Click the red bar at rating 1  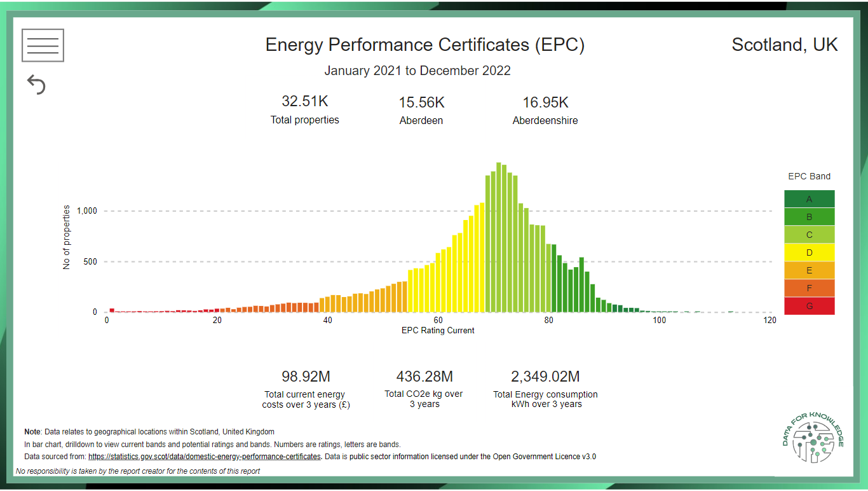click(x=112, y=310)
